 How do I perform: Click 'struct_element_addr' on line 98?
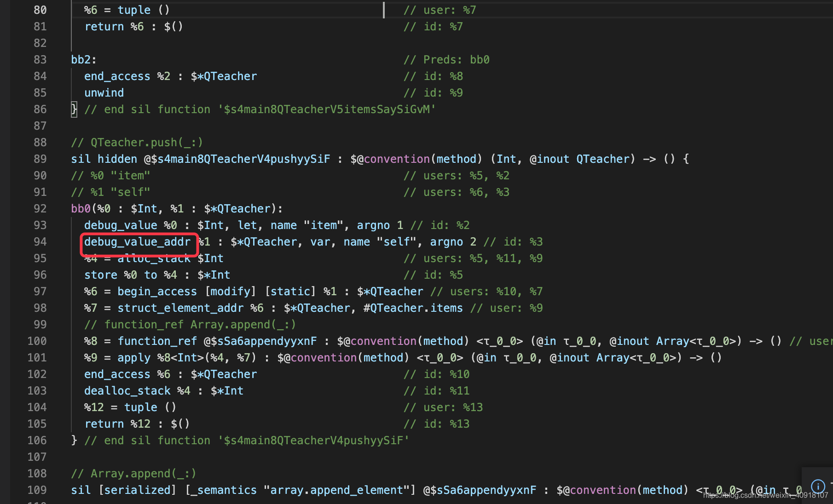(180, 308)
